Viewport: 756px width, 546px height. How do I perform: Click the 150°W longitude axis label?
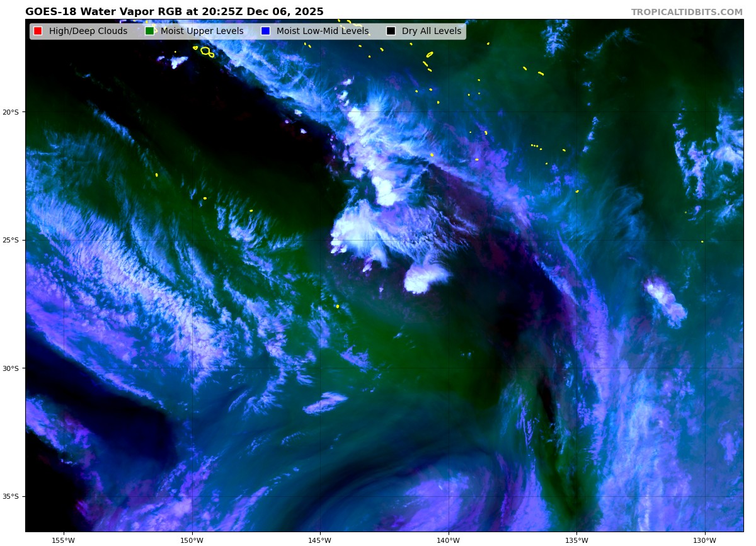[x=192, y=540]
